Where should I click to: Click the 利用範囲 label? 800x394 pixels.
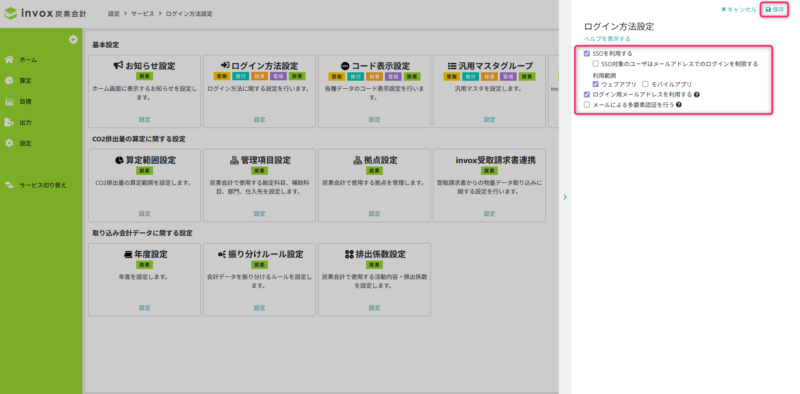[604, 75]
